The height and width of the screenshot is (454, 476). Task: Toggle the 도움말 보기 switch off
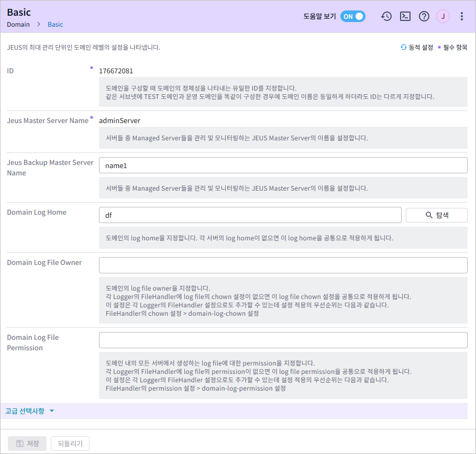pos(353,16)
